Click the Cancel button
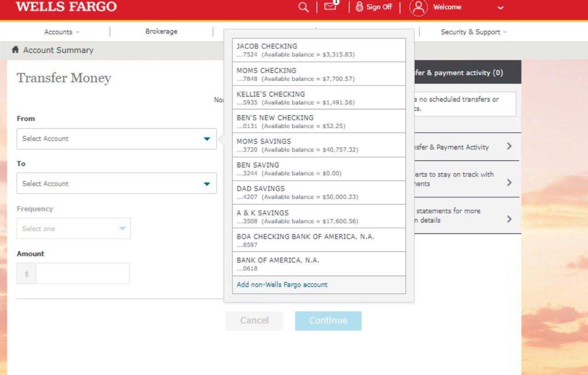Viewport: 588px width, 375px height. pyautogui.click(x=254, y=321)
